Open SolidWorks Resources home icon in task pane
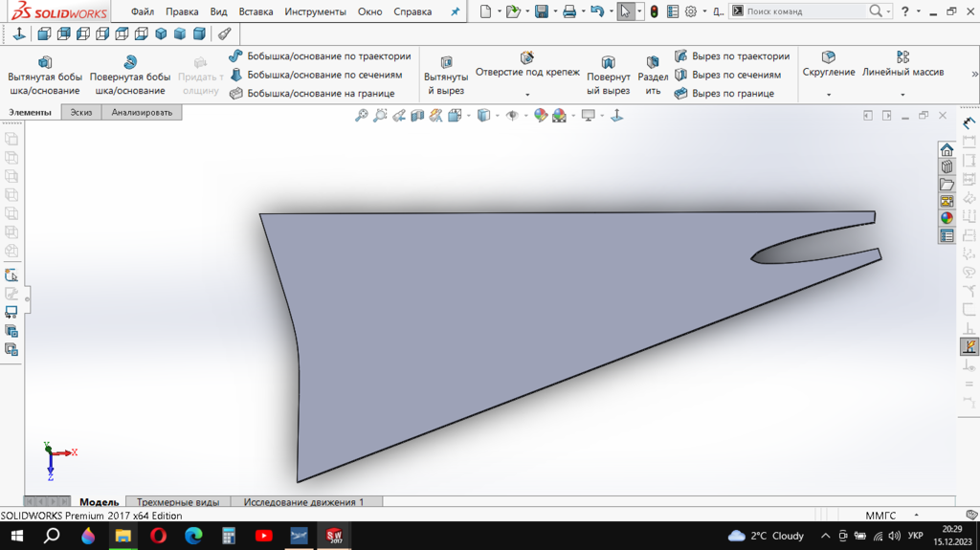The height and width of the screenshot is (550, 980). click(947, 150)
